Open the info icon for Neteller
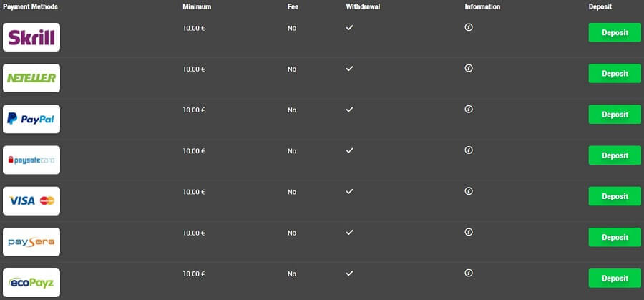Viewport: 644px width, 300px height. tap(469, 68)
